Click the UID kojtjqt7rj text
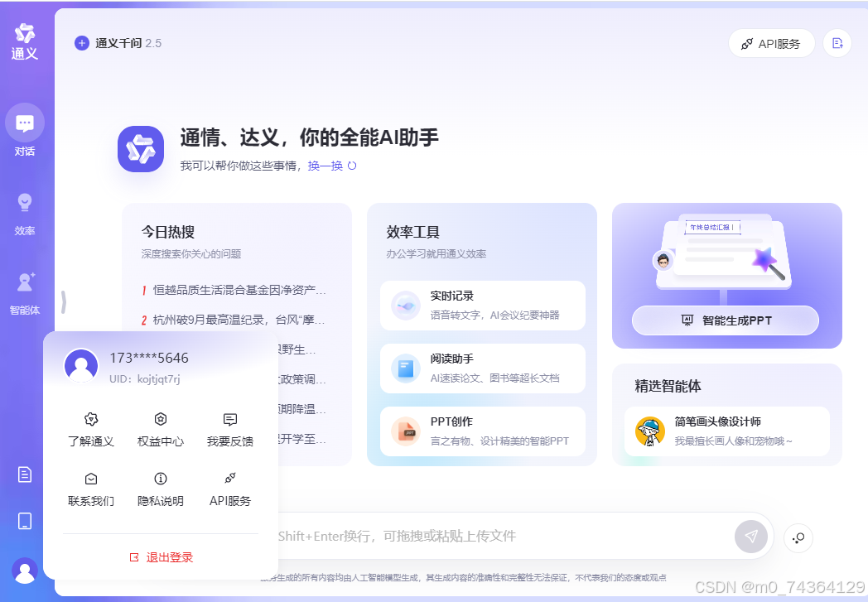This screenshot has height=602, width=868. point(144,379)
